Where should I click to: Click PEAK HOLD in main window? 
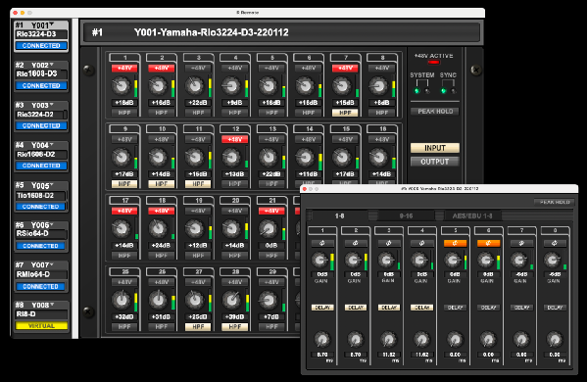(x=435, y=112)
